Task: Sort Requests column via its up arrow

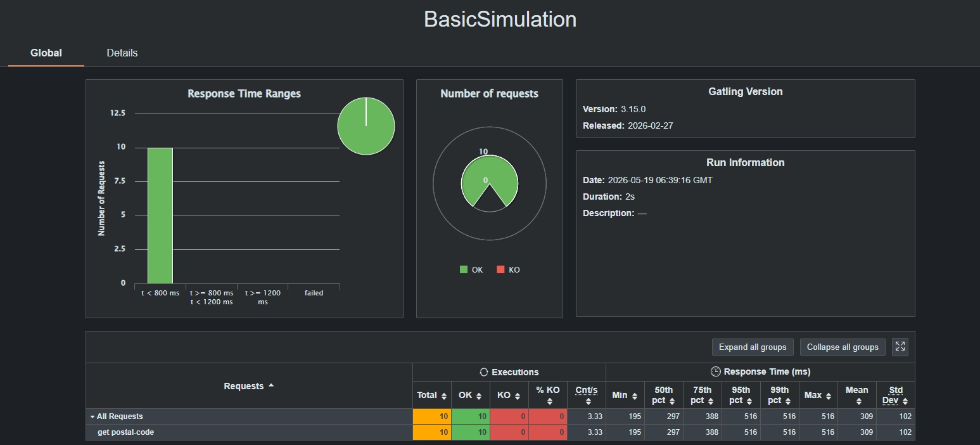Action: (271, 385)
